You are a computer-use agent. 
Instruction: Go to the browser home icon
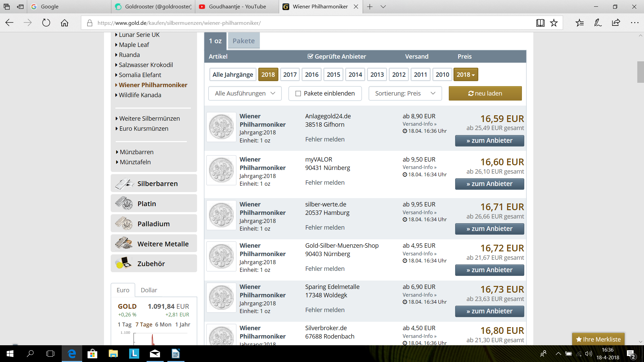tap(64, 23)
